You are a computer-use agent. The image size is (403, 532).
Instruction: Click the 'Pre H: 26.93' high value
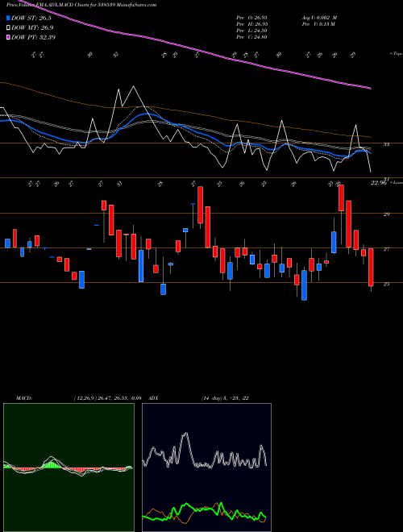(x=252, y=24)
